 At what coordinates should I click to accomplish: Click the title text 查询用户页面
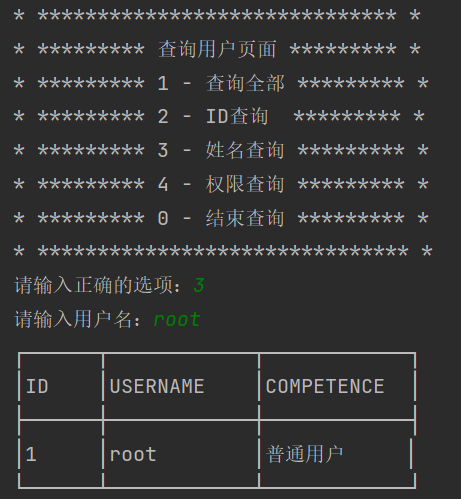coord(217,49)
